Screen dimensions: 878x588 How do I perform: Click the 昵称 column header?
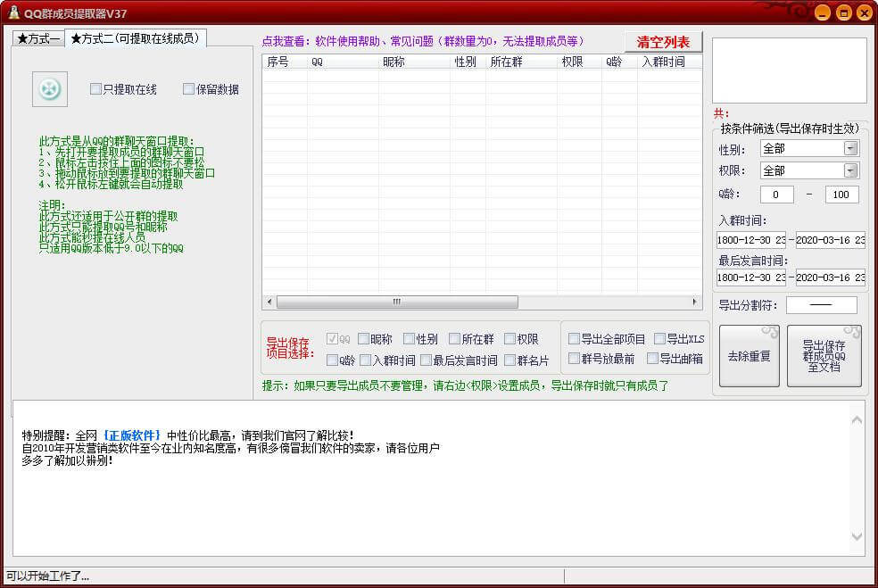click(x=414, y=62)
